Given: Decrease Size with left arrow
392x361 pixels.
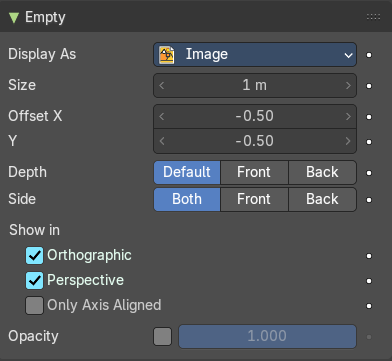Looking at the screenshot, I should (x=162, y=86).
